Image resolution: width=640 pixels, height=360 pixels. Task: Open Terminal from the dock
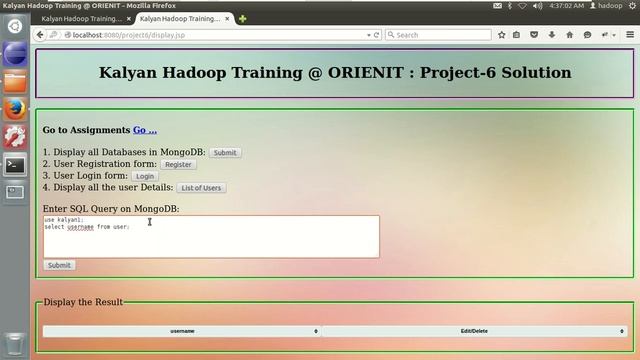(x=15, y=165)
